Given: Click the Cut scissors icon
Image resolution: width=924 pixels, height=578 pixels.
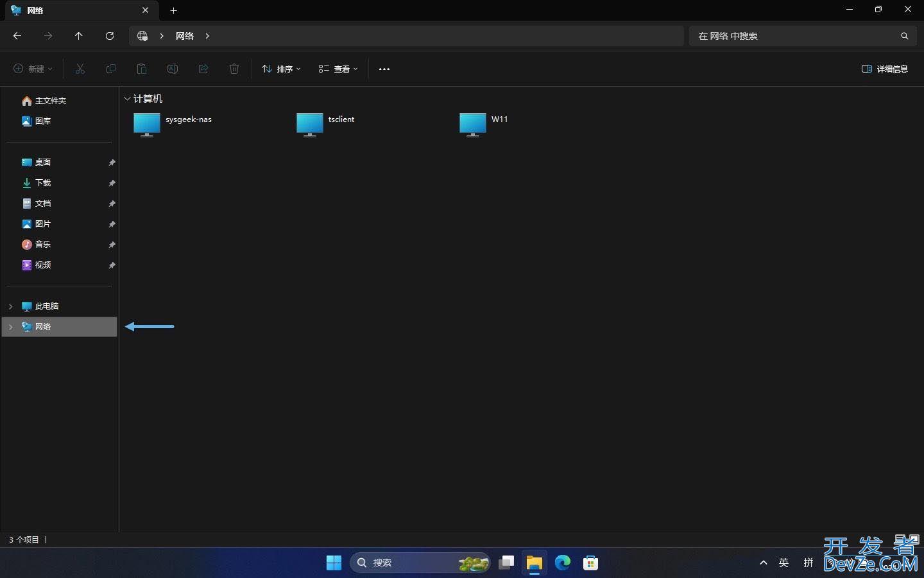Looking at the screenshot, I should coord(80,69).
